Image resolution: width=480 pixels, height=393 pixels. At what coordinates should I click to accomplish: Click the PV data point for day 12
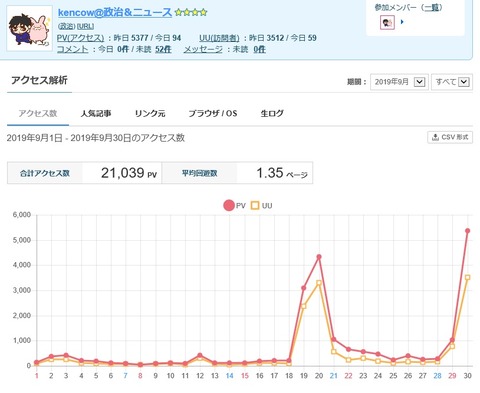[200, 355]
